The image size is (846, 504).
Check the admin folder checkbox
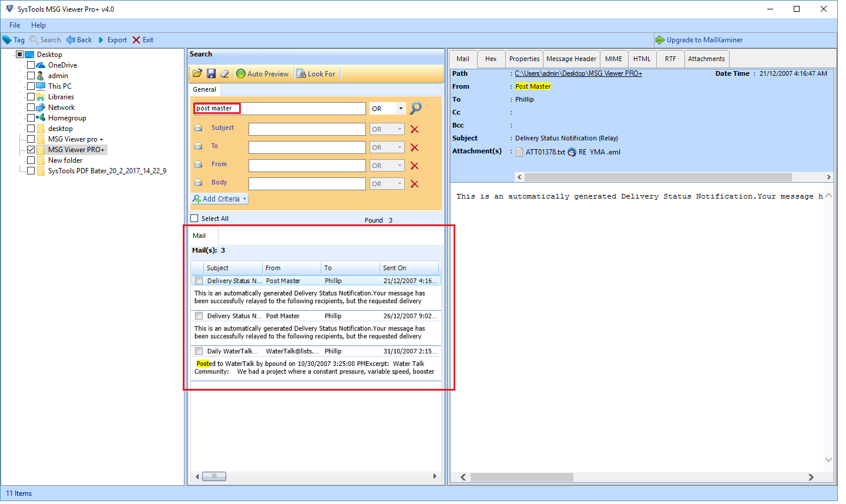tap(31, 76)
